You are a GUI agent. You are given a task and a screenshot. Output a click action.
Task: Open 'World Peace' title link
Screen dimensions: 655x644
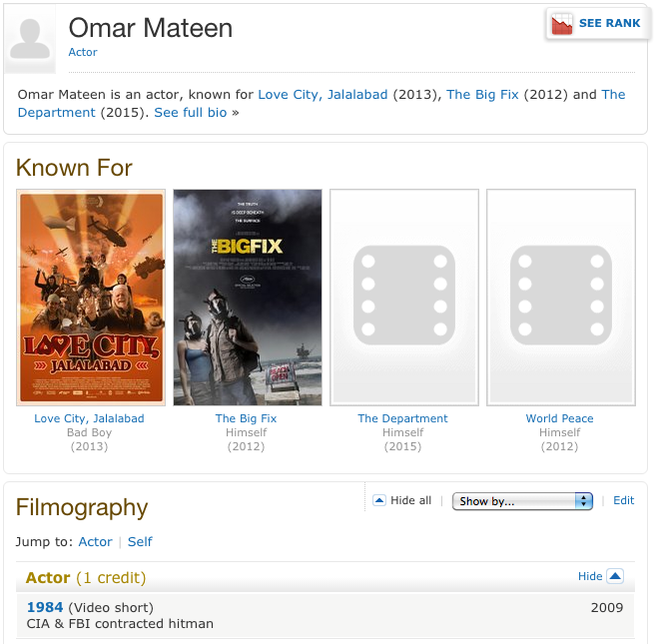point(559,418)
